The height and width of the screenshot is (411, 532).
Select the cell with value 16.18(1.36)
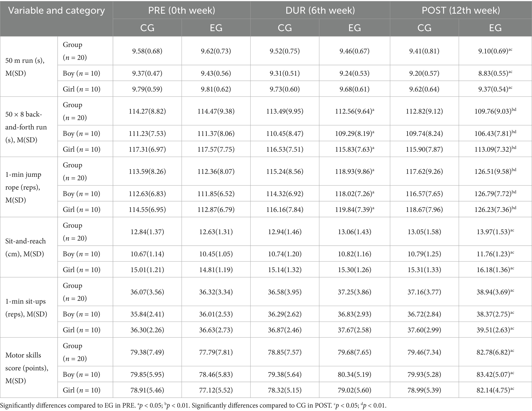(x=495, y=270)
